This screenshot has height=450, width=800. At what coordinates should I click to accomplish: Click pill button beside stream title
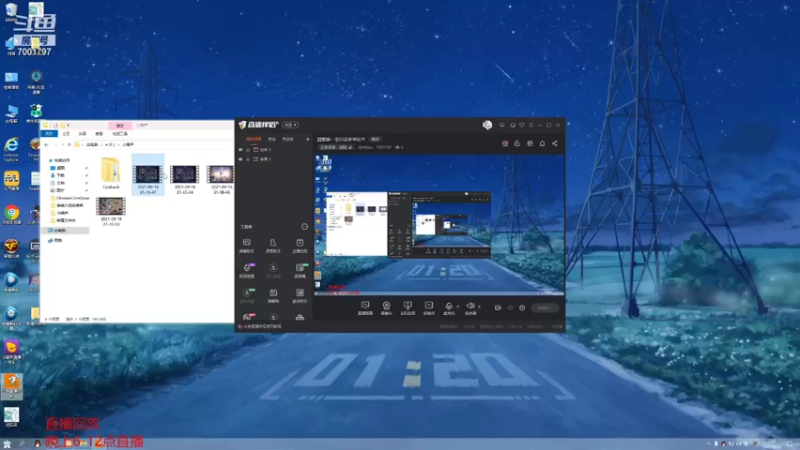376,139
